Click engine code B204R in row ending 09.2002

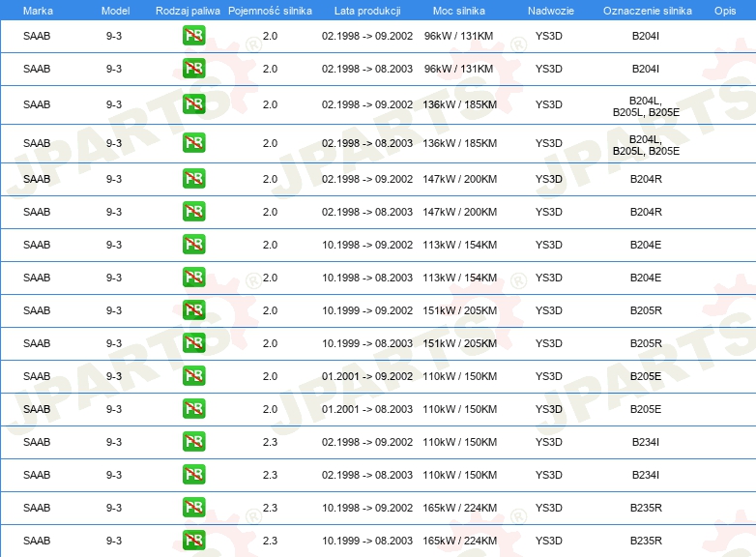(646, 179)
